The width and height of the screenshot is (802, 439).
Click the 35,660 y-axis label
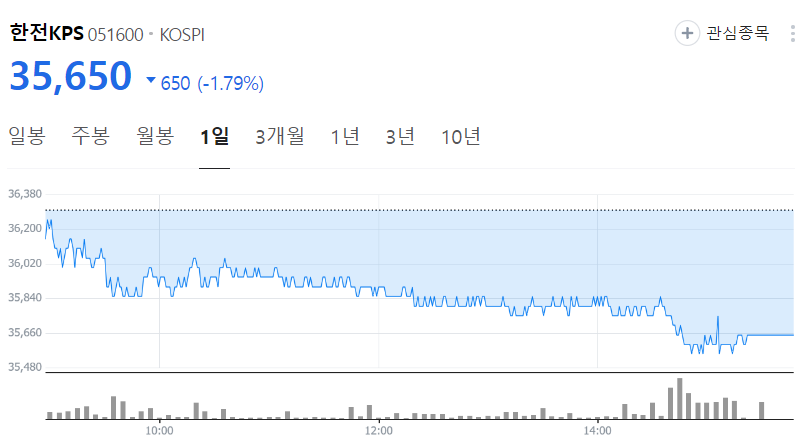[25, 333]
